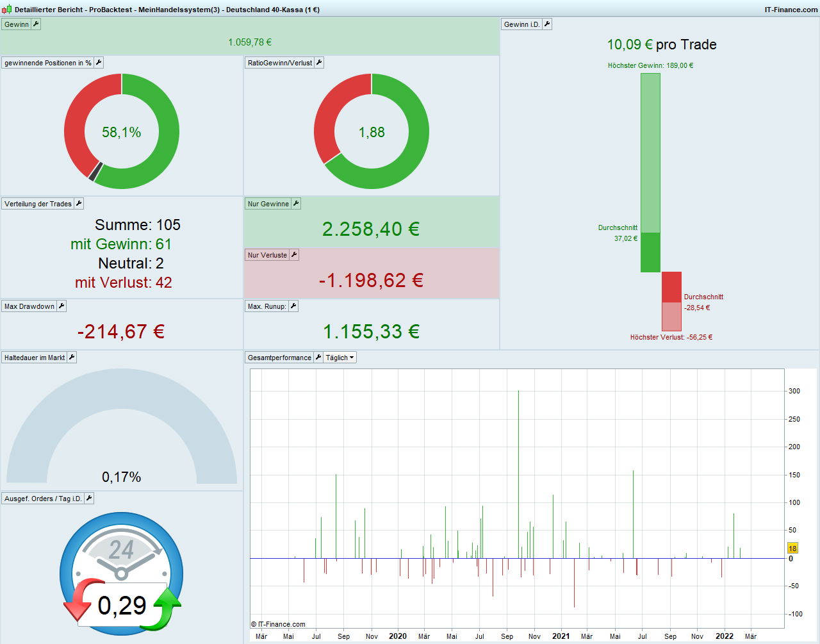Expand the Täglich period dropdown
The height and width of the screenshot is (644, 820).
(x=340, y=358)
